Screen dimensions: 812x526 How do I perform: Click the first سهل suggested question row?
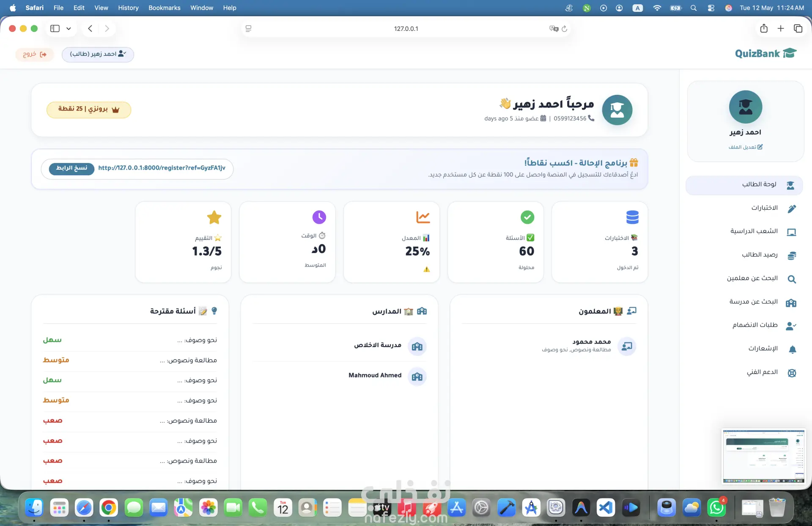tap(130, 340)
